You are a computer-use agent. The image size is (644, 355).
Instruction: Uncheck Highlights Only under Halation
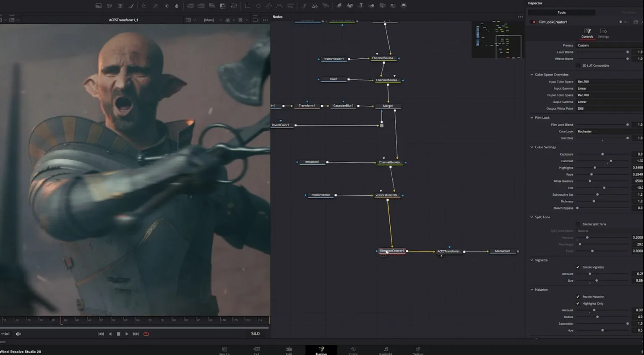pyautogui.click(x=578, y=303)
